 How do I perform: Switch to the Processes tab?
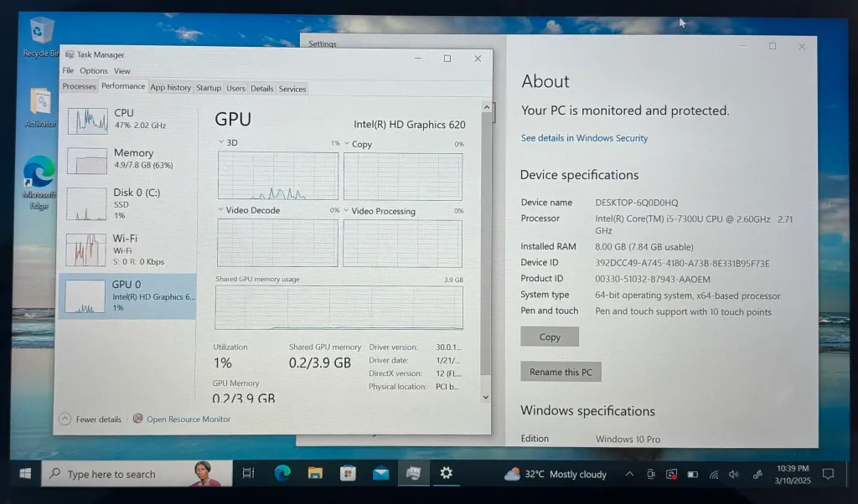[x=80, y=87]
